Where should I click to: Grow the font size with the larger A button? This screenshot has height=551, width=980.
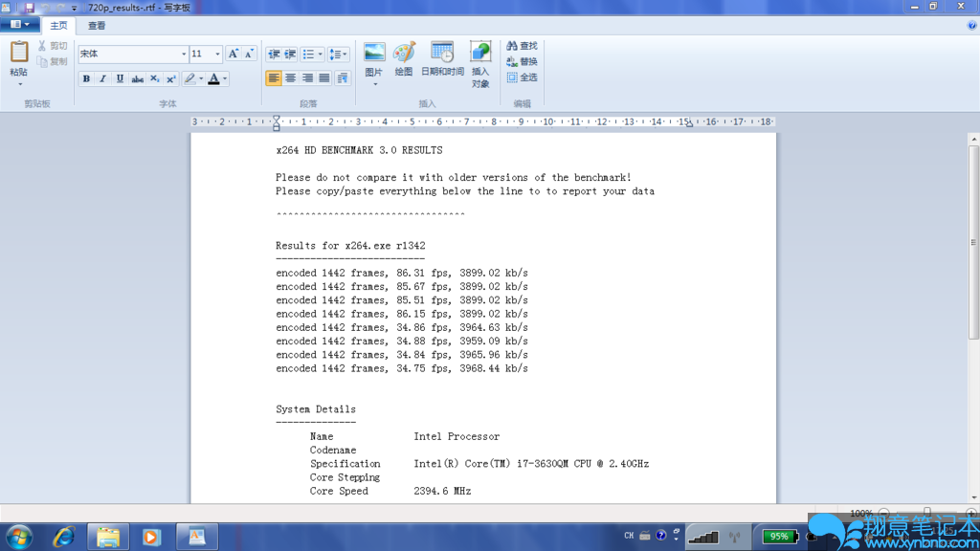tap(234, 54)
